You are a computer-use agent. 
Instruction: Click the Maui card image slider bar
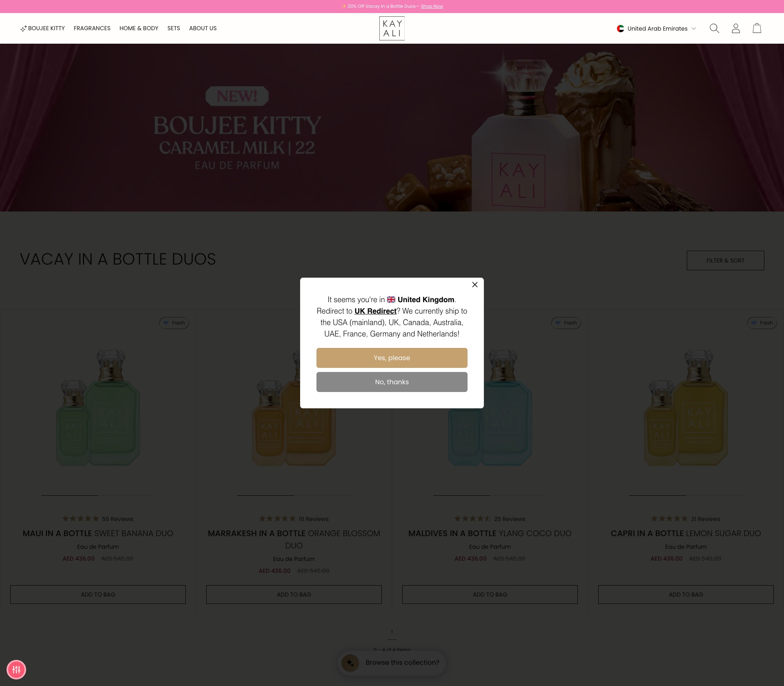coord(98,495)
